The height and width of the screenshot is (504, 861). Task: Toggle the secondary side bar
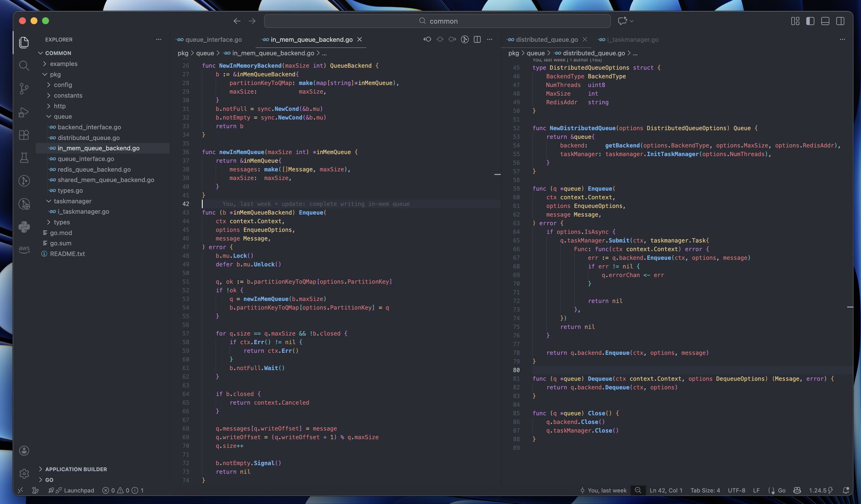(840, 21)
